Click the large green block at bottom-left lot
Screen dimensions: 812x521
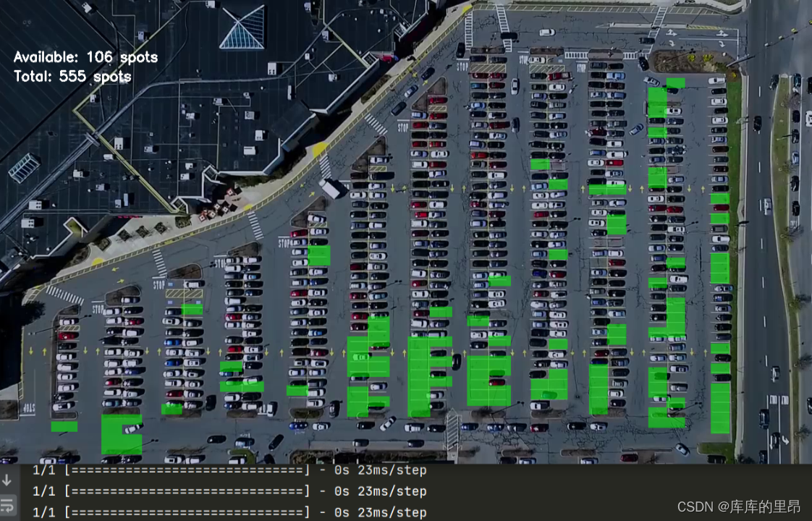[x=121, y=433]
